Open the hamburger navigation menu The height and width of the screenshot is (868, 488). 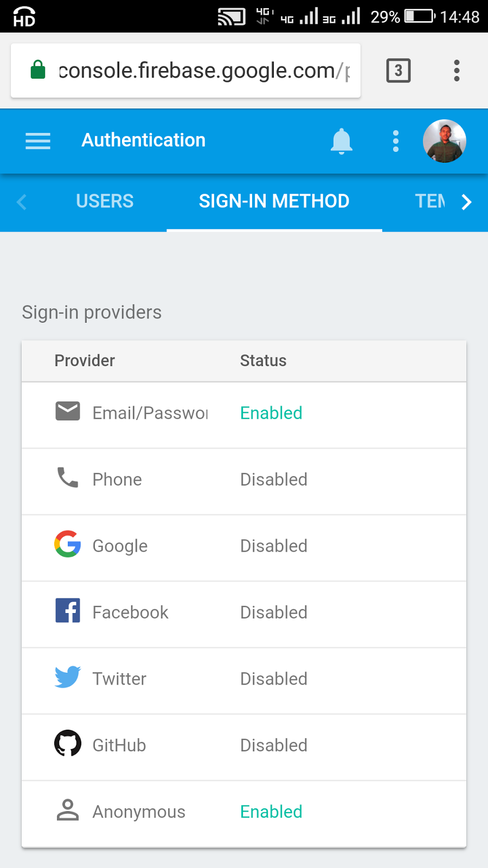pyautogui.click(x=38, y=141)
